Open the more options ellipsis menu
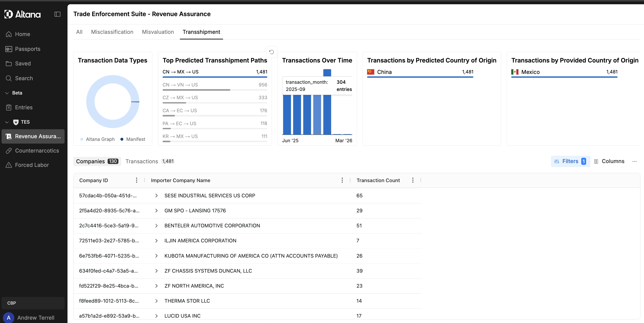Viewport: 644px width, 323px height. coord(635,161)
